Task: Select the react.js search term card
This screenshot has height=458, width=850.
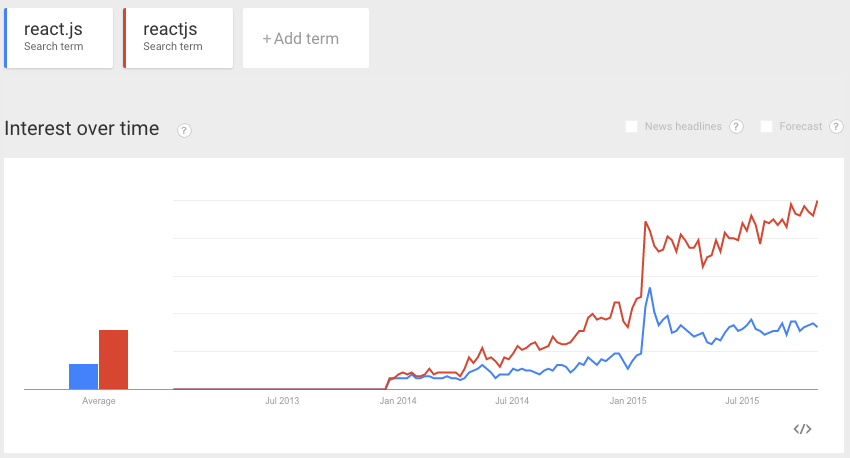Action: [x=59, y=39]
